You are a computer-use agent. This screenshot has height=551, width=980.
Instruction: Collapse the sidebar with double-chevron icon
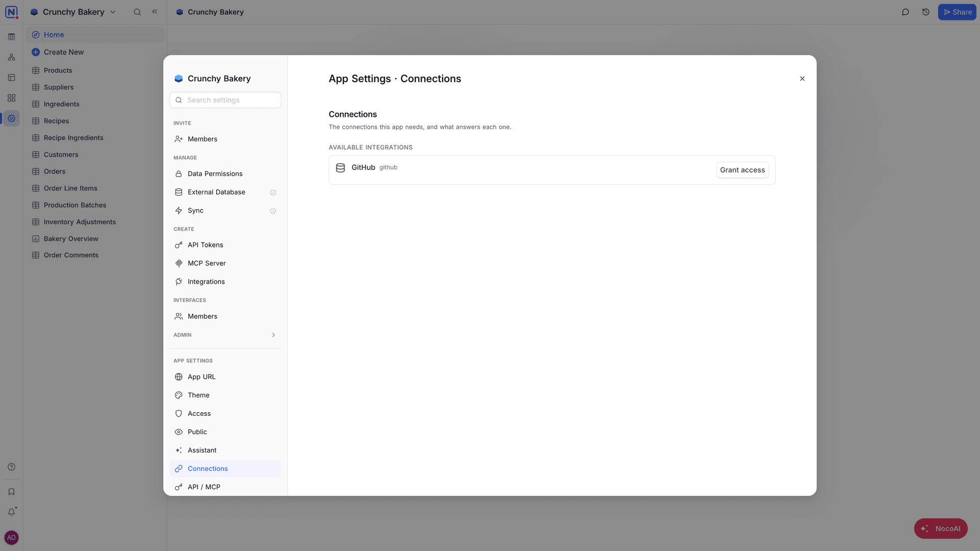(x=155, y=12)
